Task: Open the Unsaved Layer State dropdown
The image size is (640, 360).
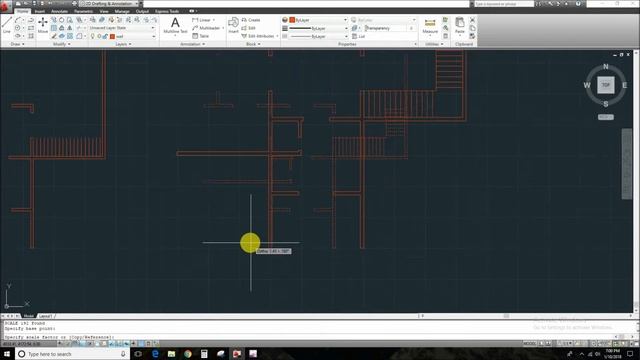Action: tap(122, 28)
